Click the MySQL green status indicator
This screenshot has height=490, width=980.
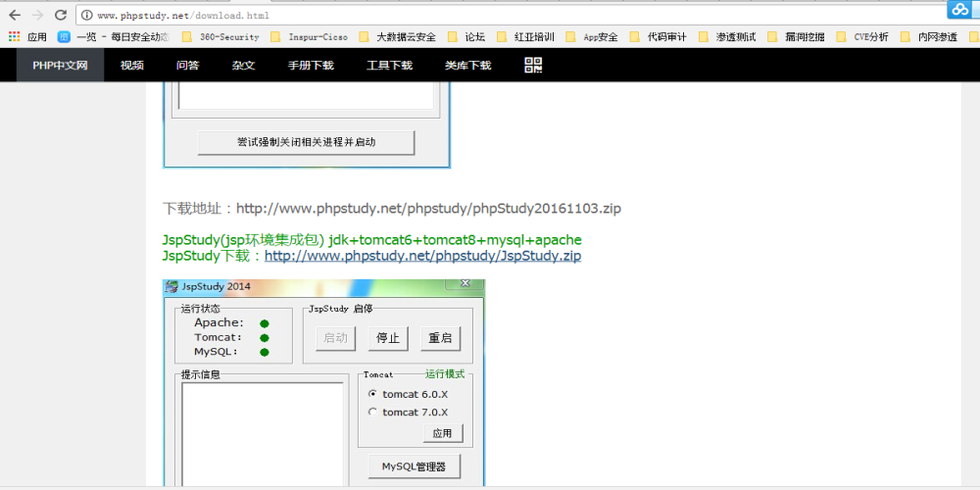(x=265, y=353)
